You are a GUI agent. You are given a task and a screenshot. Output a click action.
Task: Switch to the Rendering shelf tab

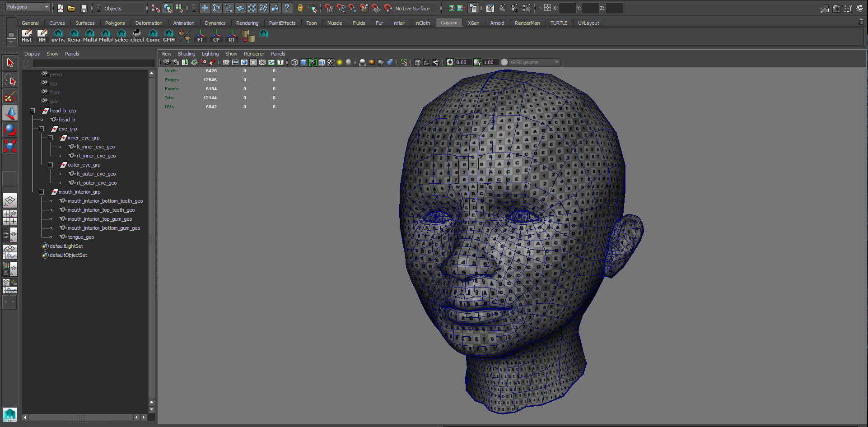[247, 23]
